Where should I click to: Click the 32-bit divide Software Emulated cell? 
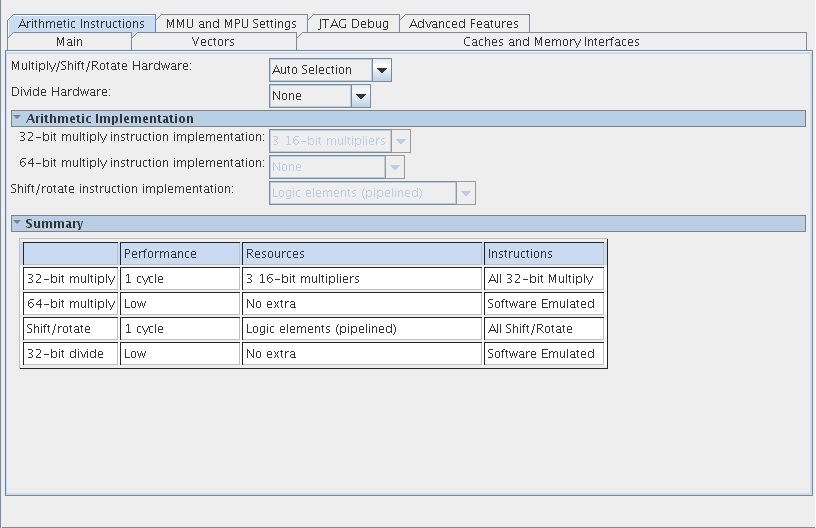tap(544, 354)
